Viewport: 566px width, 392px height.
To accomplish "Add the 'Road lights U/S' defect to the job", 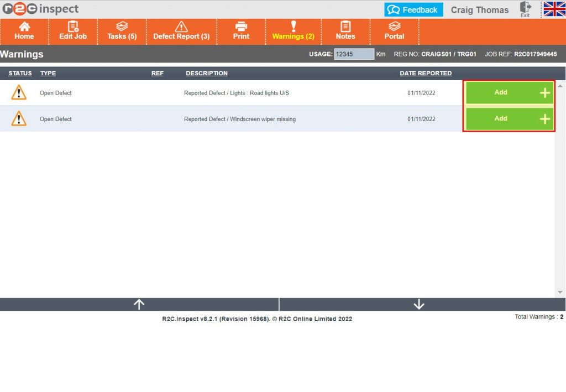I will (508, 92).
